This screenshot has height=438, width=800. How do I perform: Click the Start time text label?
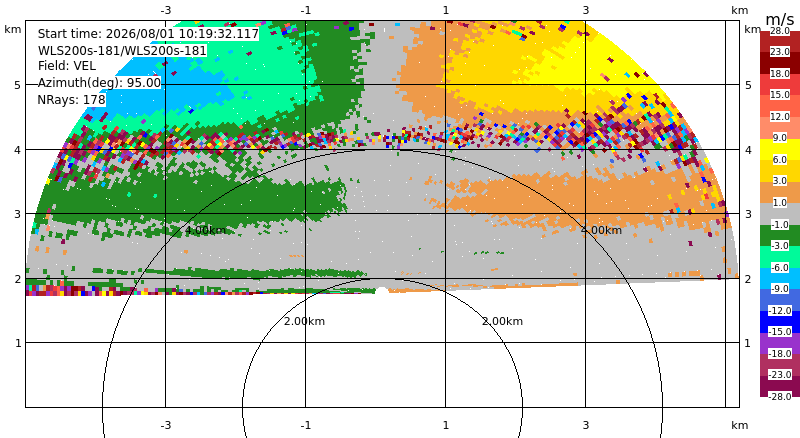tap(148, 34)
